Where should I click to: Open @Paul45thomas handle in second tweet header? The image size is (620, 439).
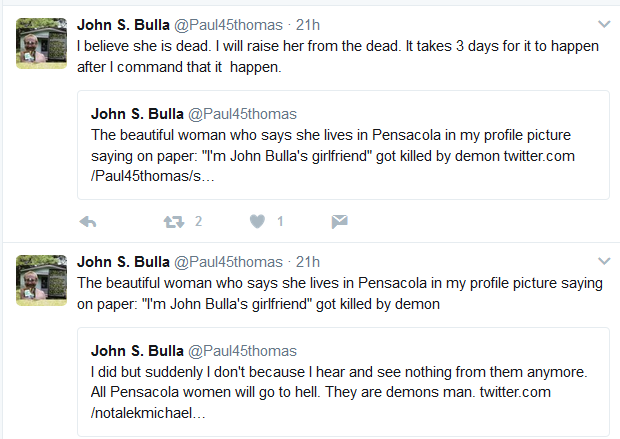pyautogui.click(x=229, y=262)
